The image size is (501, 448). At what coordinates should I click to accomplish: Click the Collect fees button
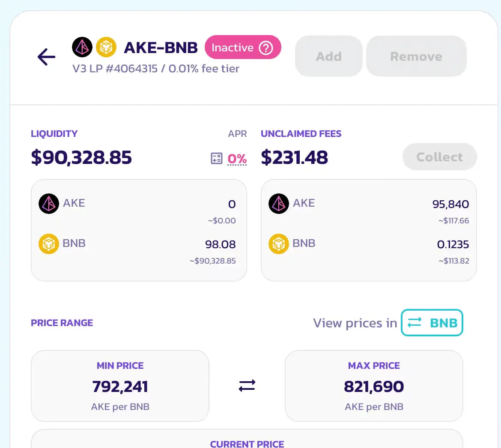coord(440,157)
